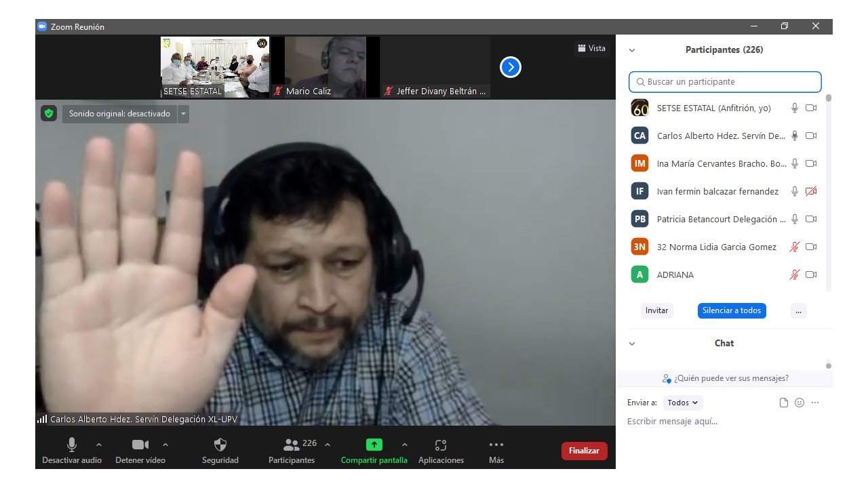Screen dimensions: 868x488
Task: Click the CA avatar of Carlos Alberto
Action: pyautogui.click(x=639, y=136)
